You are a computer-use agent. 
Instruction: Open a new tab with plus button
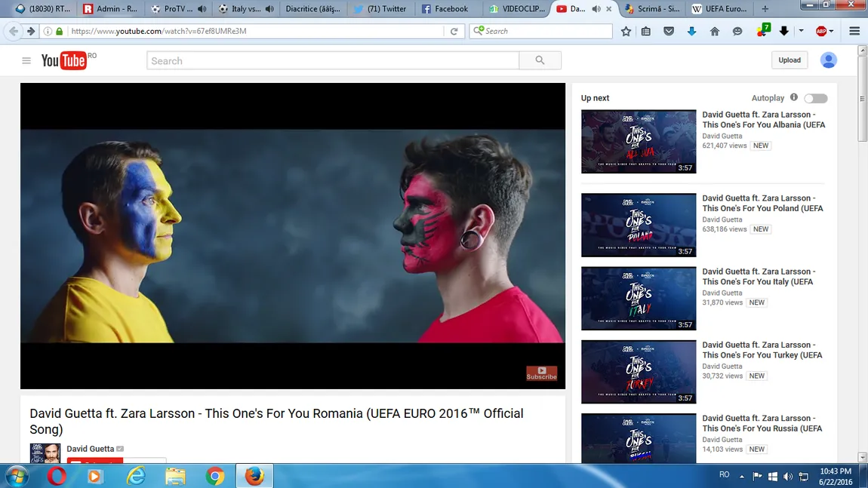click(x=765, y=9)
